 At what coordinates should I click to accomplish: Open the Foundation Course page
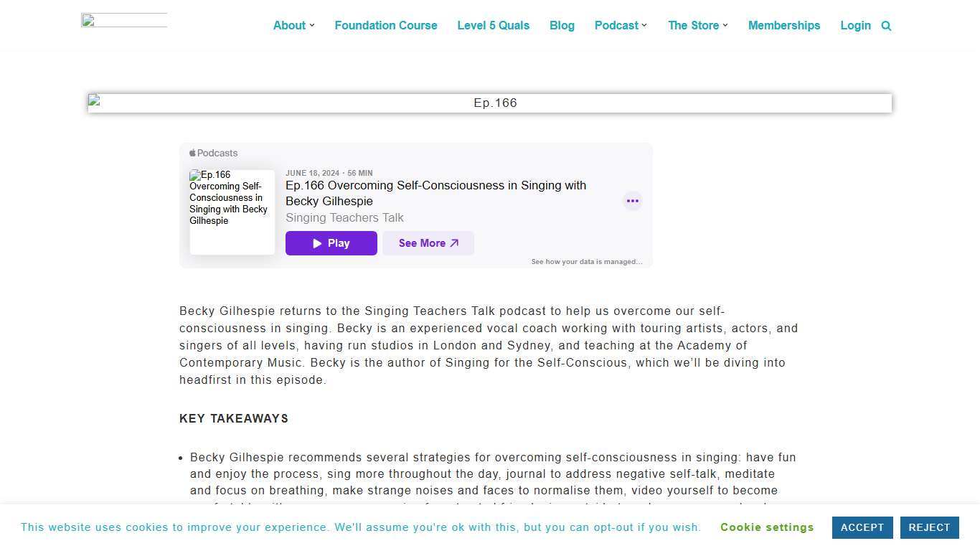tap(385, 25)
